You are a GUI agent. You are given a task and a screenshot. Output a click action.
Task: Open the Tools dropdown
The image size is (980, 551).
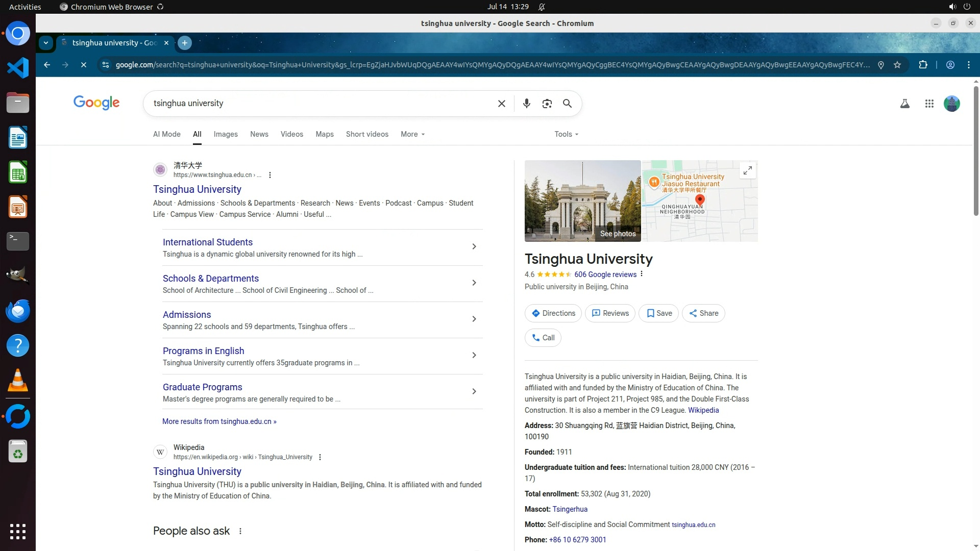(x=566, y=134)
